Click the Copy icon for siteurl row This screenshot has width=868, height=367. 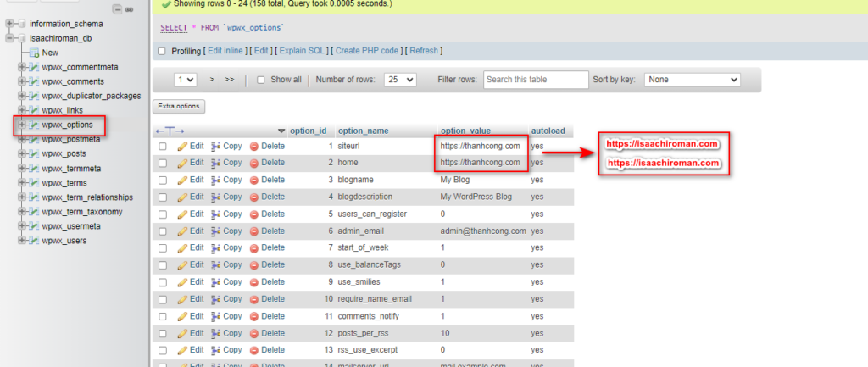pos(216,147)
